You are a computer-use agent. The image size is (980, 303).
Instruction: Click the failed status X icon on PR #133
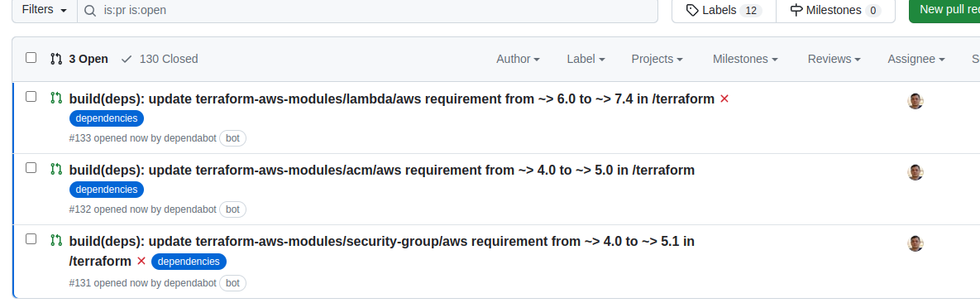[724, 99]
